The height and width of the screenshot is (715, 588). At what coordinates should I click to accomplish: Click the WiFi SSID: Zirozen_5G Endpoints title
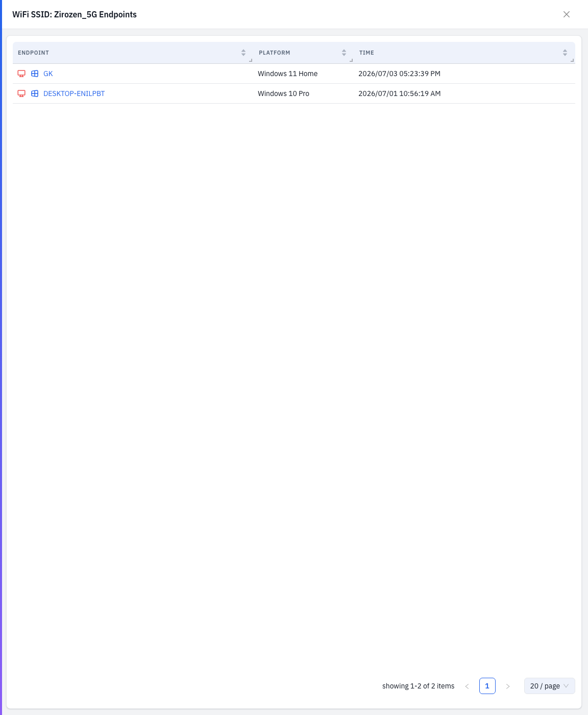[x=75, y=14]
